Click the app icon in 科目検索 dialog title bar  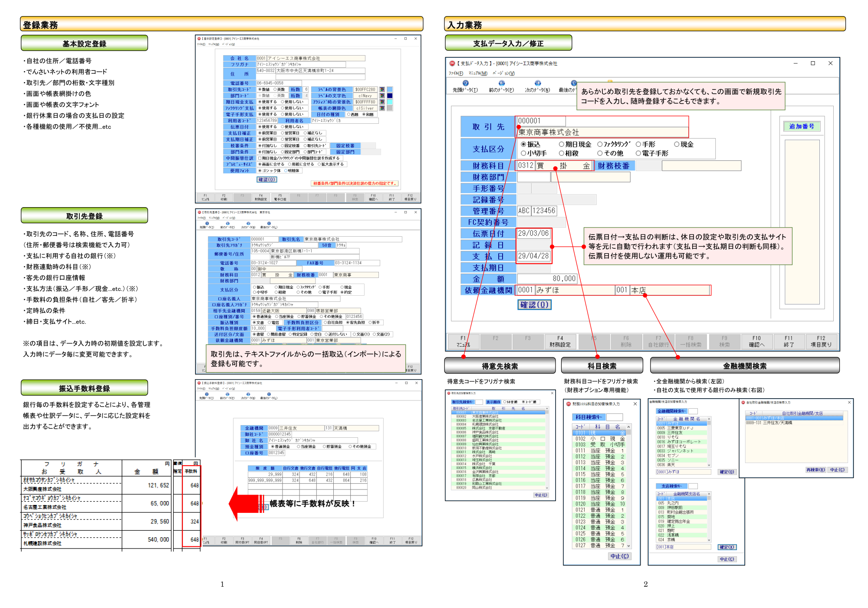568,404
